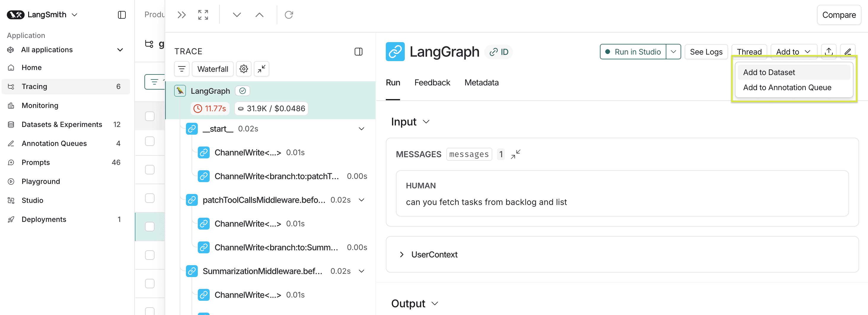The width and height of the screenshot is (868, 315).
Task: Switch to the Feedback tab
Action: pyautogui.click(x=432, y=82)
